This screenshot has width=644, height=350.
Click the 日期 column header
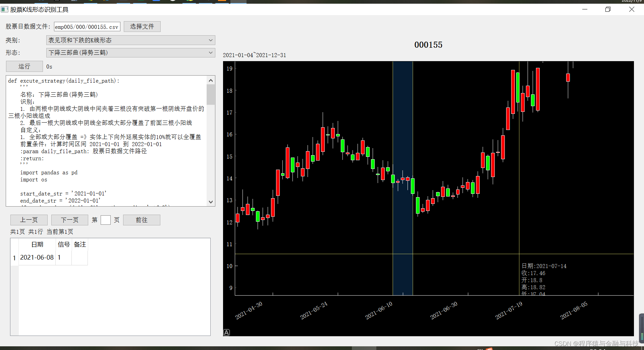pos(37,245)
